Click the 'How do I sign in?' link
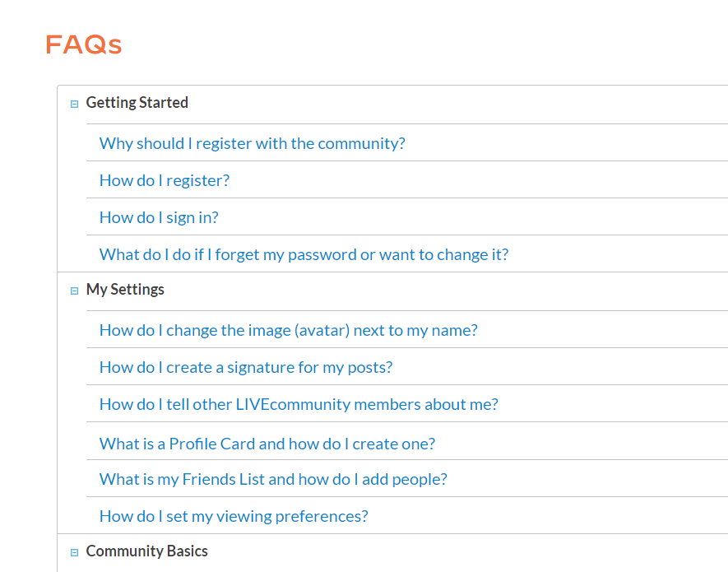Screen dimensions: 728x572 [x=159, y=217]
